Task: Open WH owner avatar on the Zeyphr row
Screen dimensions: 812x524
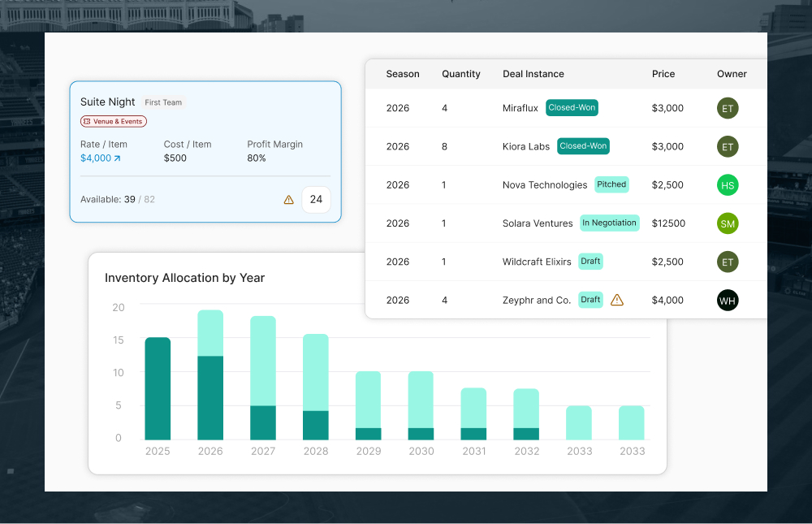Action: coord(728,300)
